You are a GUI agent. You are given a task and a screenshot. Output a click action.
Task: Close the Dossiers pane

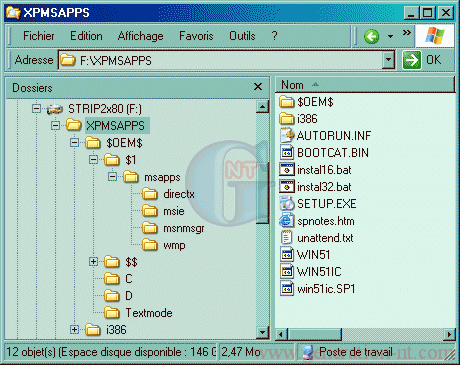click(258, 87)
